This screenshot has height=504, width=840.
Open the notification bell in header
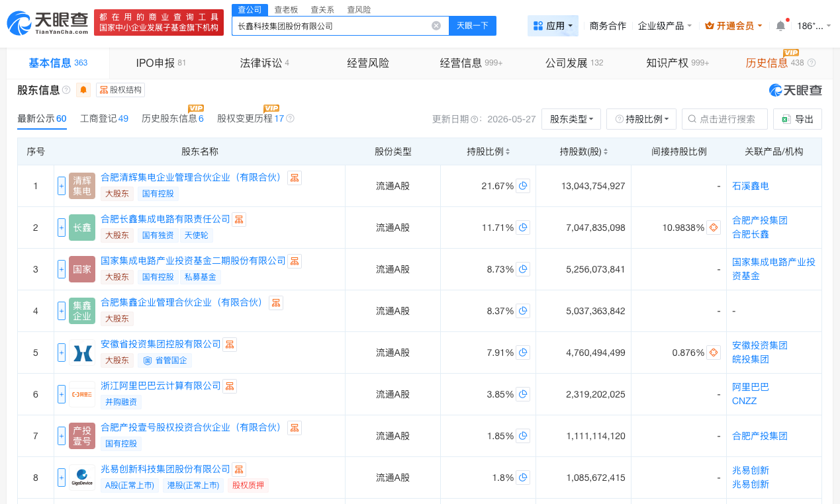click(x=780, y=26)
